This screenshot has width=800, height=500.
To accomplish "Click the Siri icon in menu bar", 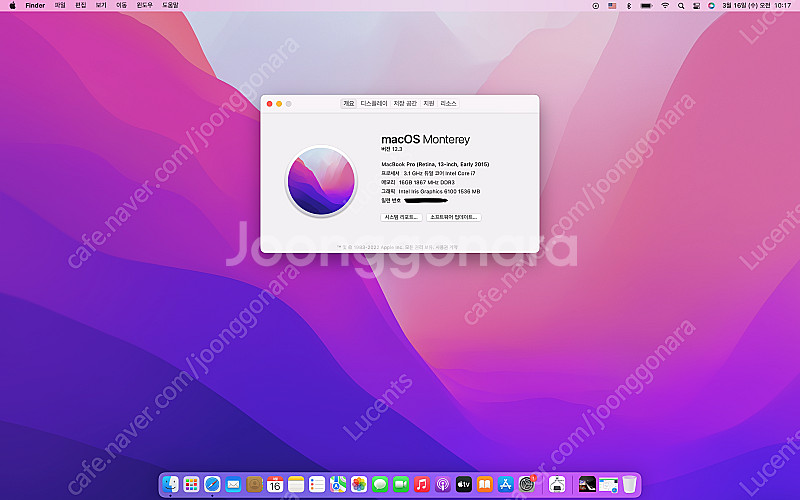I will coord(711,6).
